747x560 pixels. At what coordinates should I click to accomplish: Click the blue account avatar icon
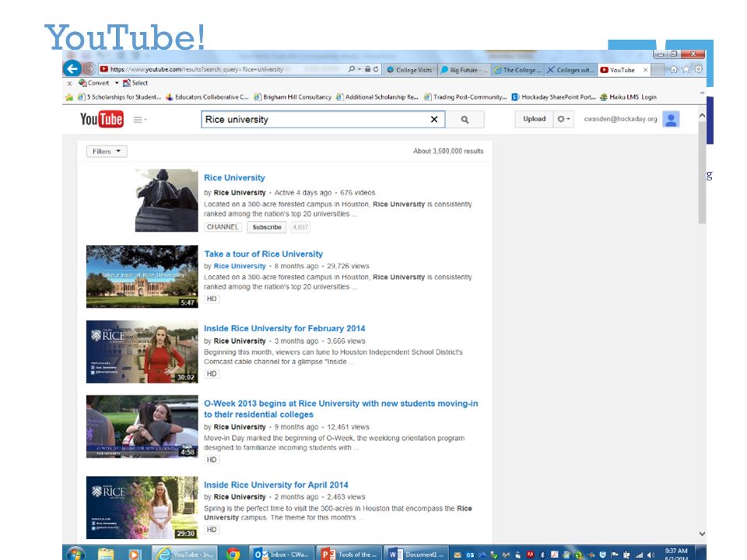point(671,120)
